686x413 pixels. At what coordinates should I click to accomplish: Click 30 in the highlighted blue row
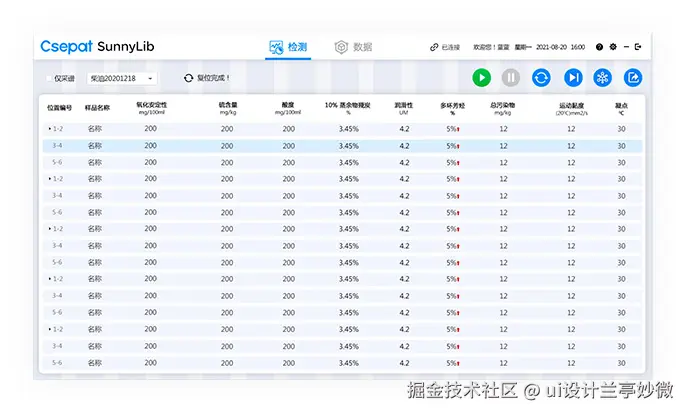coord(621,146)
